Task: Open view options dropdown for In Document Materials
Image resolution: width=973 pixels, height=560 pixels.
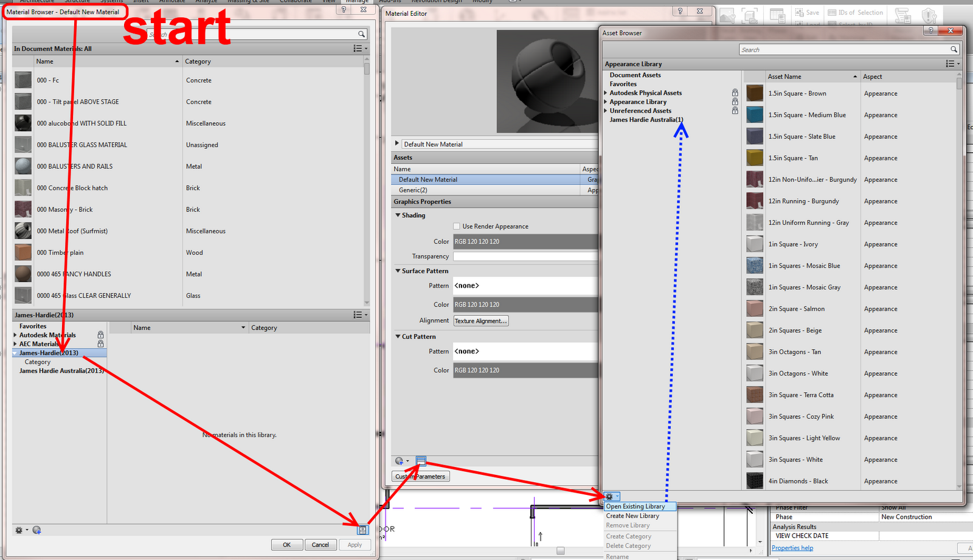Action: 360,49
